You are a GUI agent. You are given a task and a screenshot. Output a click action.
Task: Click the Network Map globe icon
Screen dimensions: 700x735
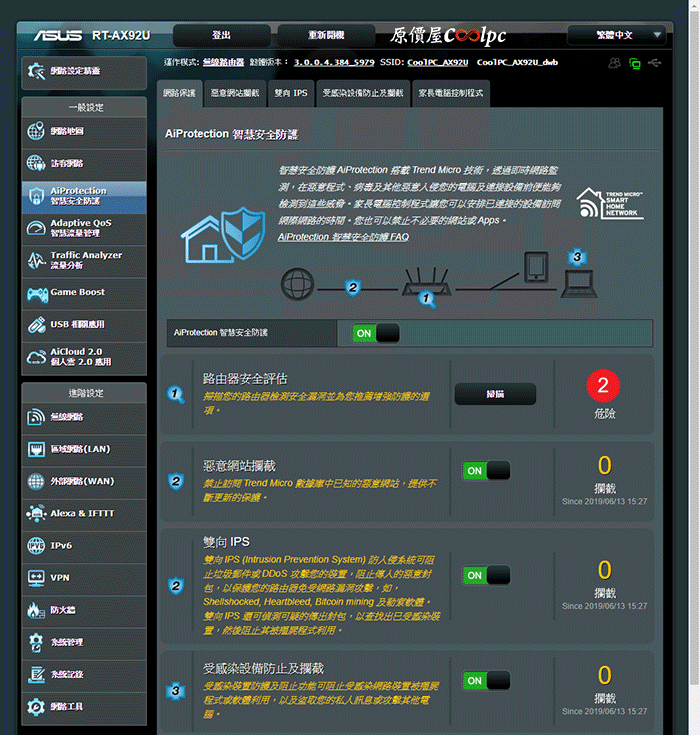[x=36, y=131]
